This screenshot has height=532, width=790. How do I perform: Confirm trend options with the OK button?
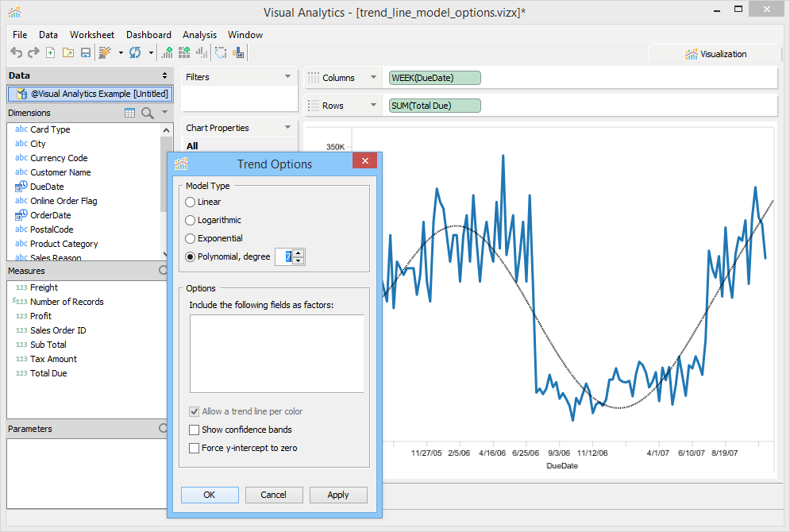point(210,495)
